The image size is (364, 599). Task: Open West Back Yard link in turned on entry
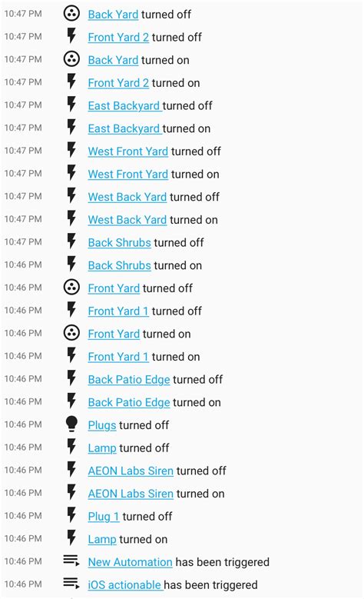[x=127, y=220]
